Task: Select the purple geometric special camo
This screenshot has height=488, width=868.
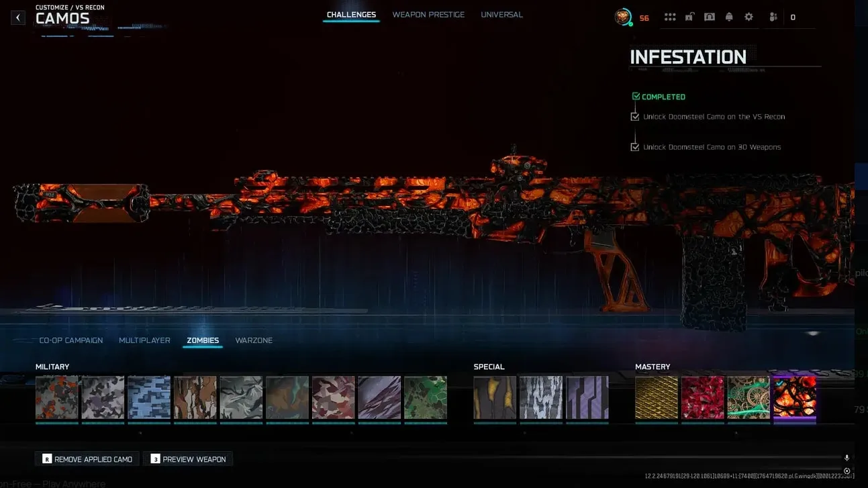Action: click(x=587, y=397)
